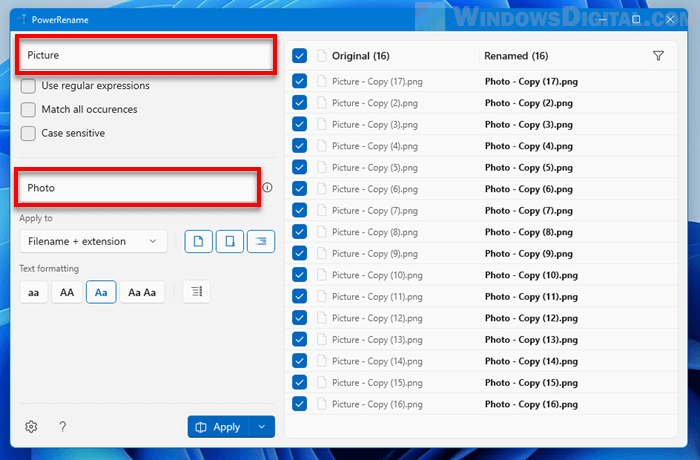Screen dimensions: 700x460
Task: Select uppercase 'AA' text formatting
Action: pyautogui.click(x=67, y=292)
